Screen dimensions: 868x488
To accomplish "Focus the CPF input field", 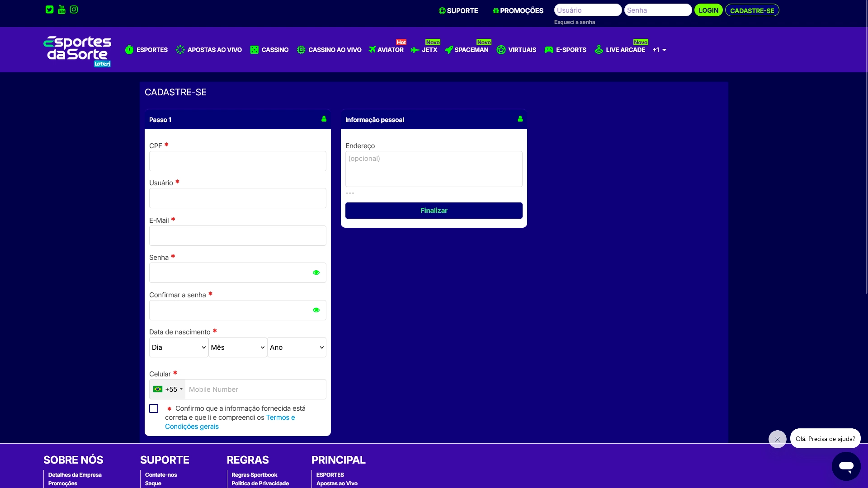I will click(237, 161).
